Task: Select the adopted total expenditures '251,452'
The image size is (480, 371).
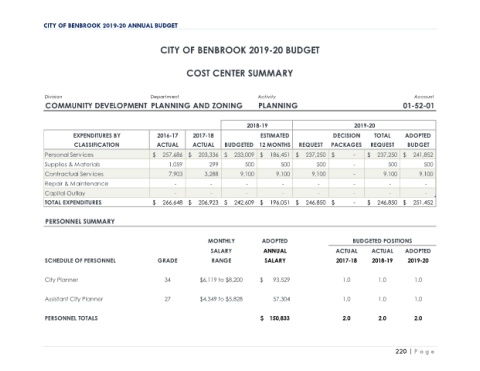Action: tap(423, 202)
